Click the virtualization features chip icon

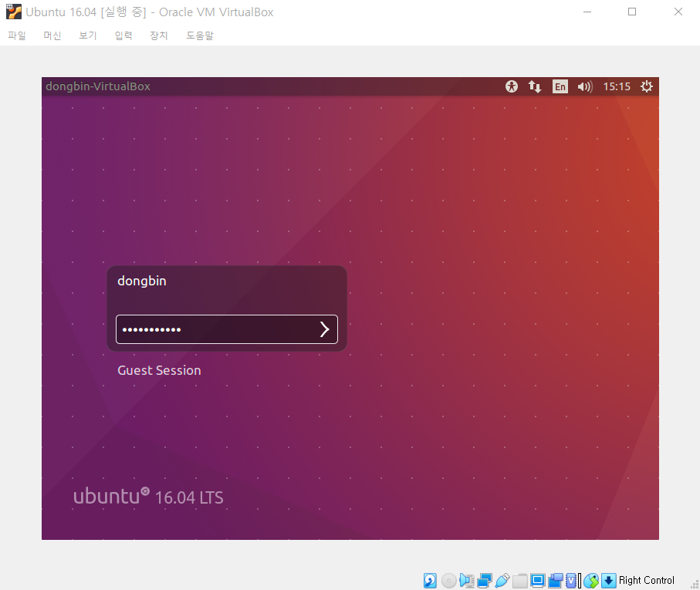point(571,580)
